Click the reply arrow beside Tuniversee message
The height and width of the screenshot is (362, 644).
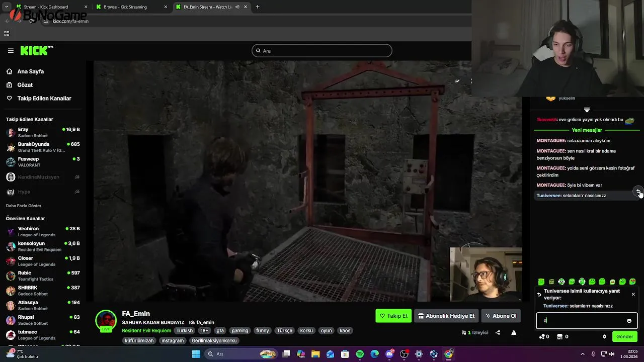[638, 192]
